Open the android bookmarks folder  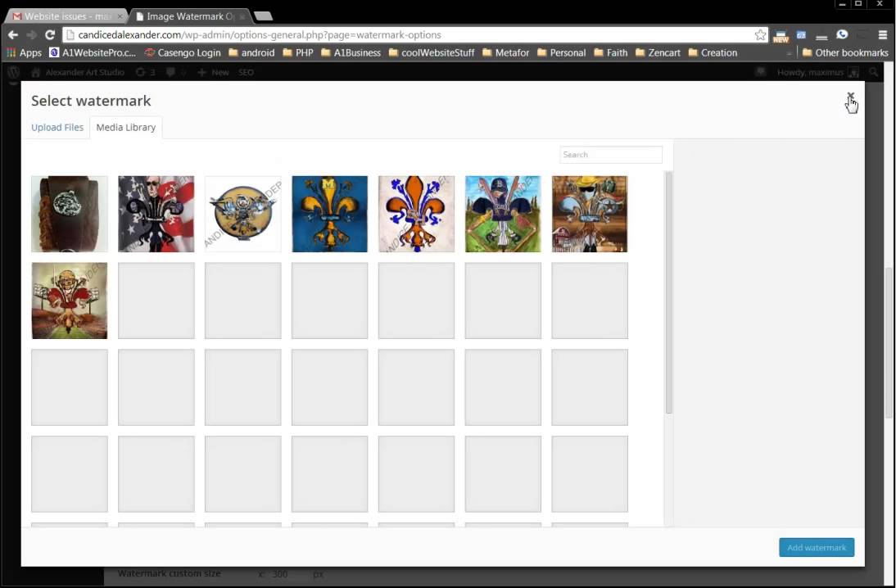[x=251, y=52]
